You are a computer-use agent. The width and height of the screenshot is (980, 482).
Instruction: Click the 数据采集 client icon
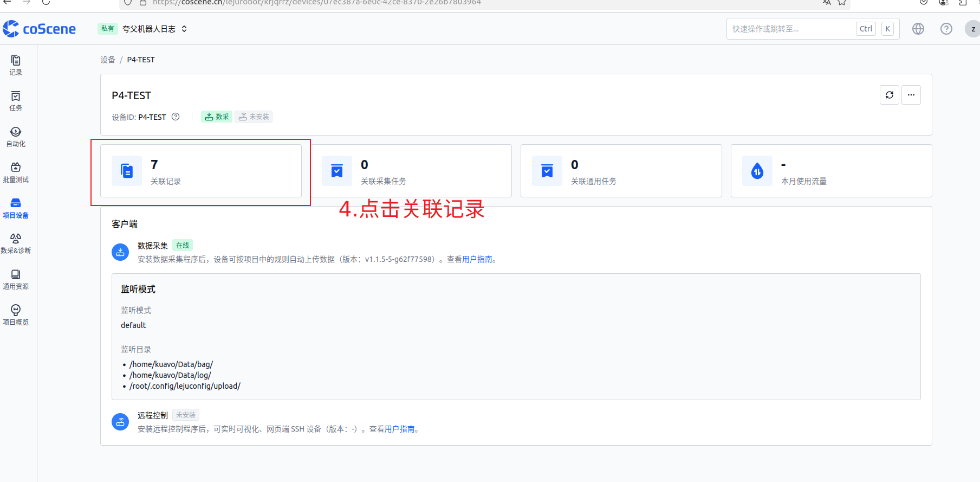tap(120, 252)
